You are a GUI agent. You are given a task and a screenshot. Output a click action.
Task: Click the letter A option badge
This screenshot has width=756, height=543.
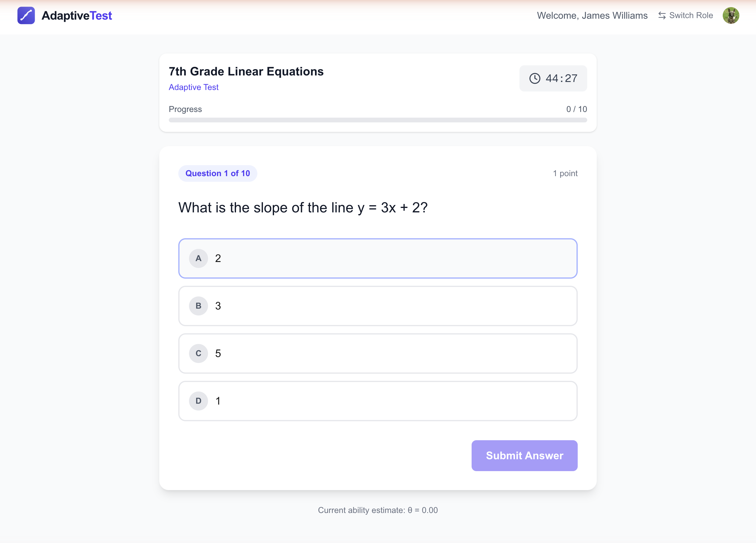click(x=198, y=258)
